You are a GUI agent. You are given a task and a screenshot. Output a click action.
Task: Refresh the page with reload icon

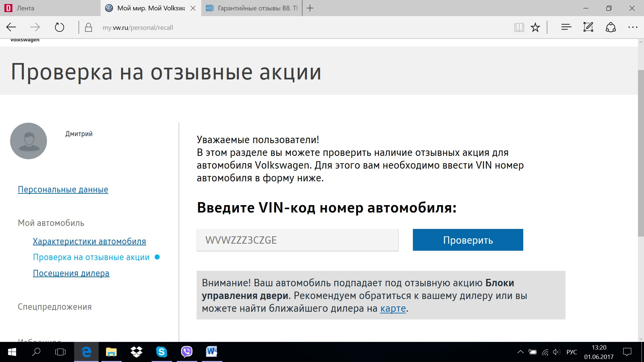point(59,27)
